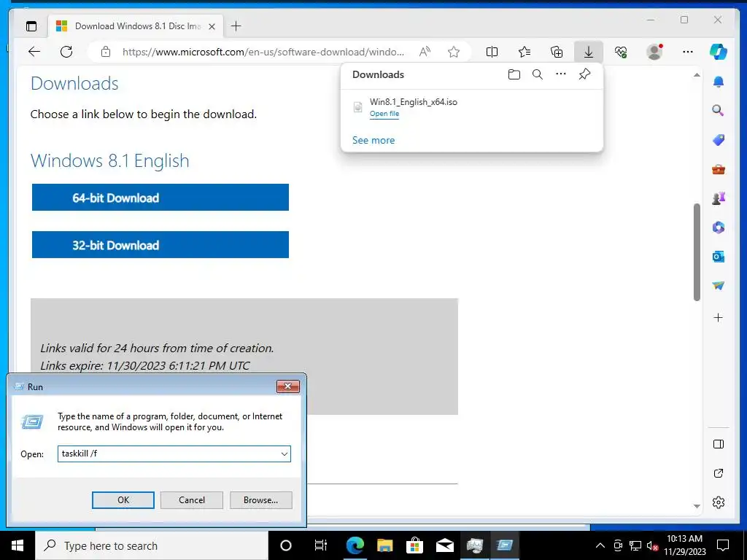Open the sidebar Shopping tag icon
747x560 pixels.
pyautogui.click(x=719, y=140)
